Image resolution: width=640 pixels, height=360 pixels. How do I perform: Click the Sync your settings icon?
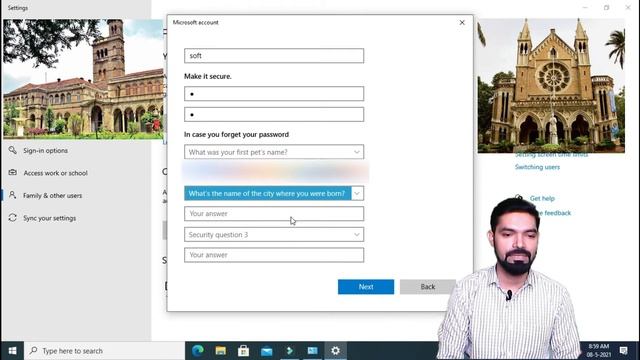13,218
